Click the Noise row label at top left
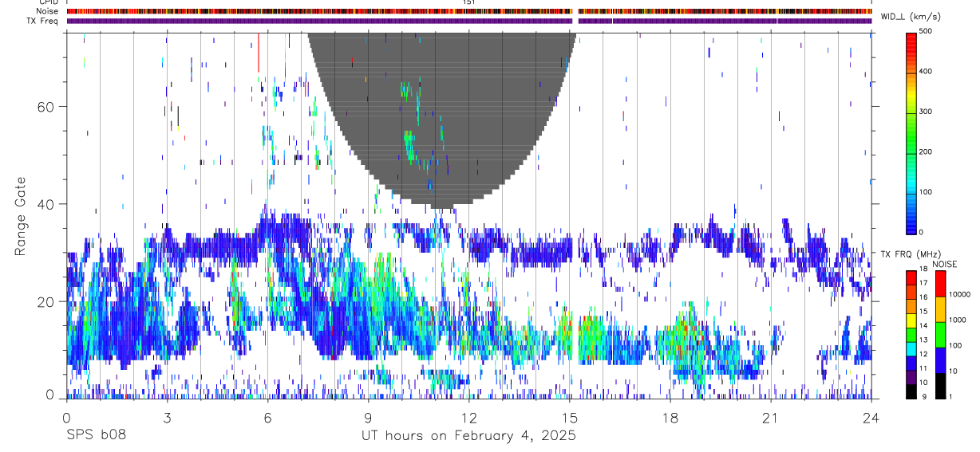This screenshot has width=980, height=452. 46,11
